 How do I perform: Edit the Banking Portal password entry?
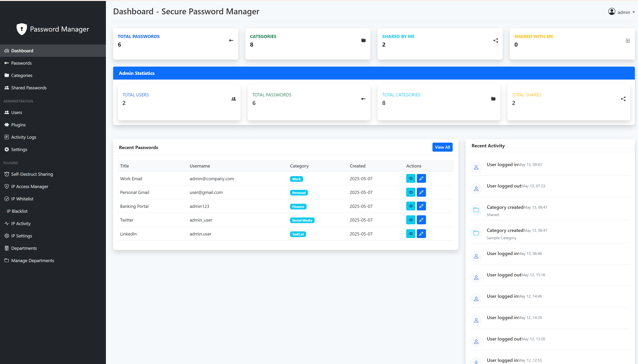421,206
